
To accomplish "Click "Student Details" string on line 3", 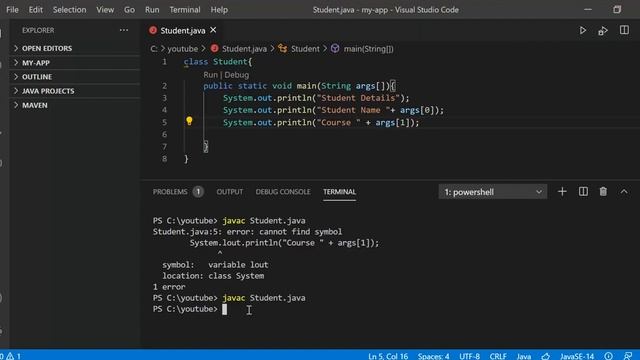I will click(358, 98).
